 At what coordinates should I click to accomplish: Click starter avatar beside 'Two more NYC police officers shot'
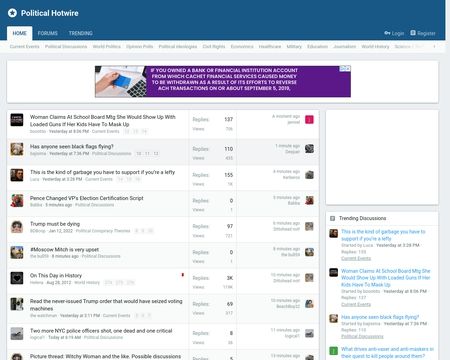pyautogui.click(x=17, y=333)
